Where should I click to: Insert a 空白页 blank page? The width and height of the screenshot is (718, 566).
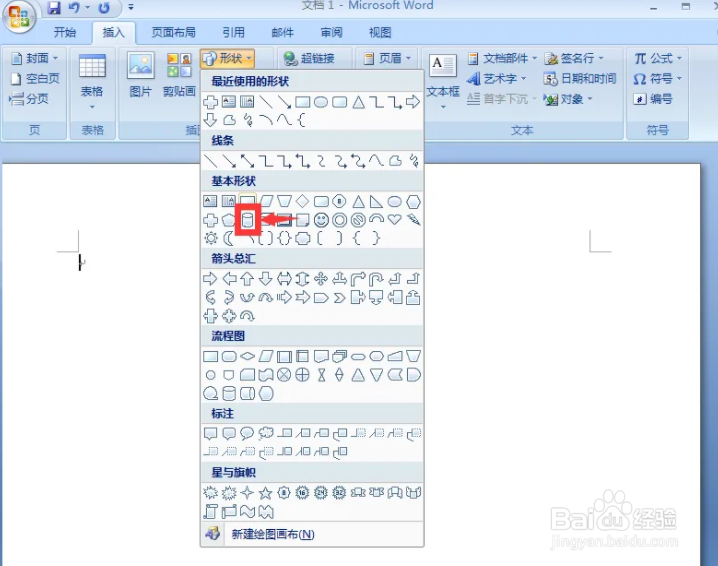pyautogui.click(x=36, y=78)
